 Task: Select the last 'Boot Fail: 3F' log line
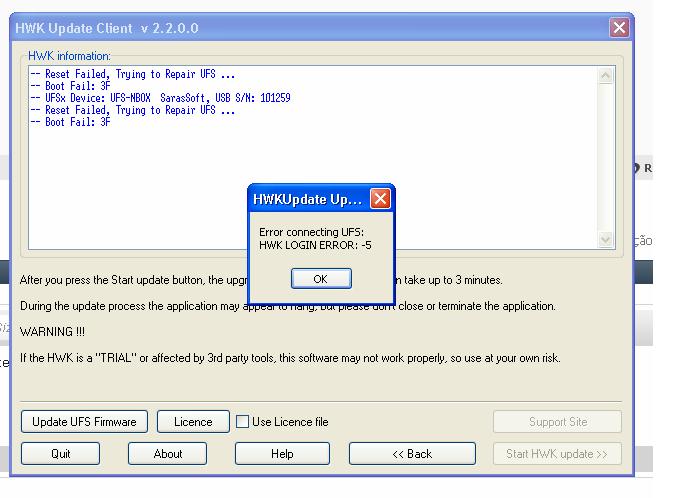(x=71, y=122)
